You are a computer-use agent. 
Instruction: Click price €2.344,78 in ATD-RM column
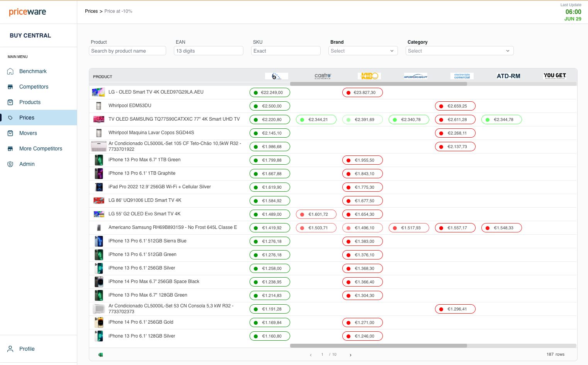click(501, 119)
